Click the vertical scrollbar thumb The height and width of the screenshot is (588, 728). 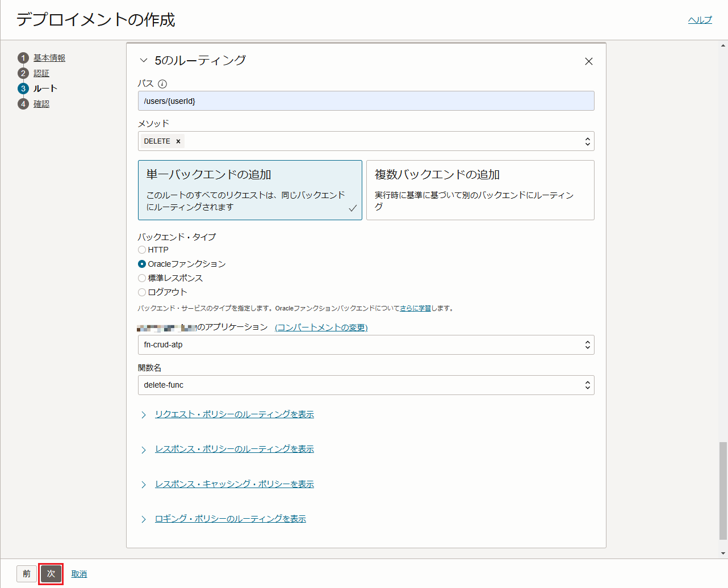723,490
